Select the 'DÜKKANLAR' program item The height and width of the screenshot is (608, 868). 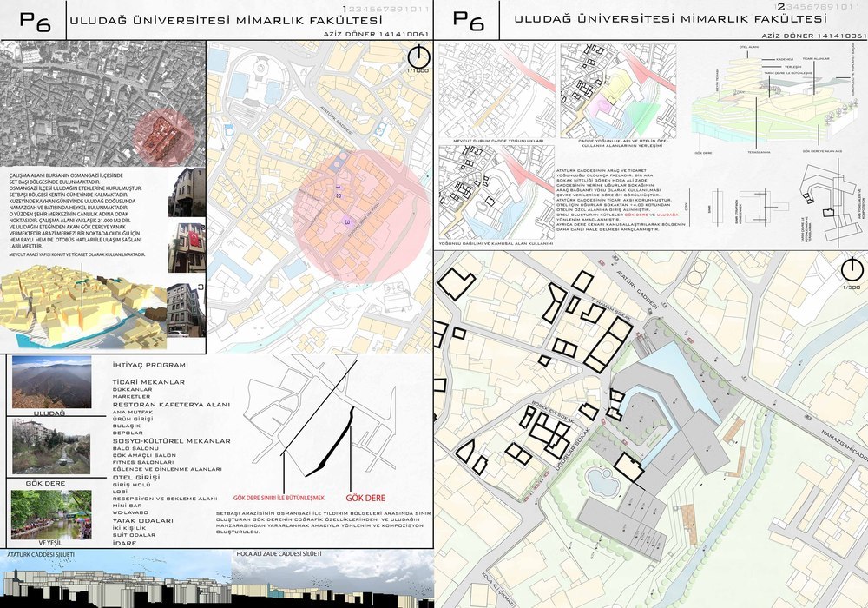[132, 389]
